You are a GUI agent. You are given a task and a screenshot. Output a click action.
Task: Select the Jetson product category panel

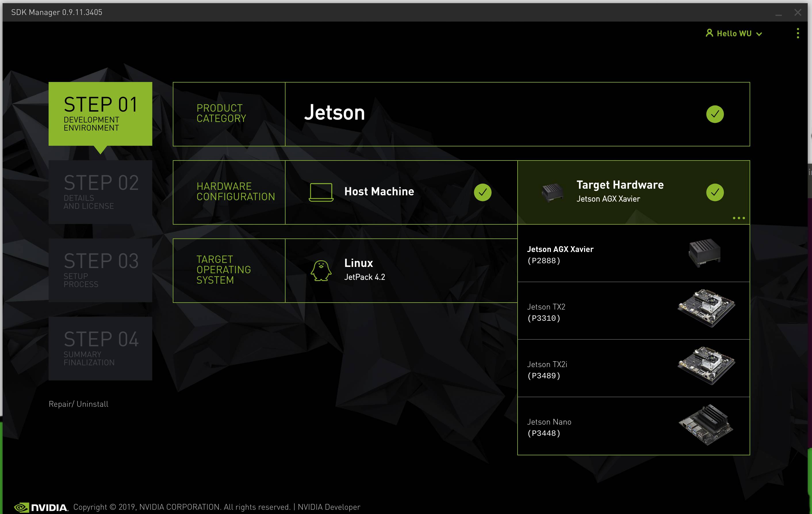(517, 114)
